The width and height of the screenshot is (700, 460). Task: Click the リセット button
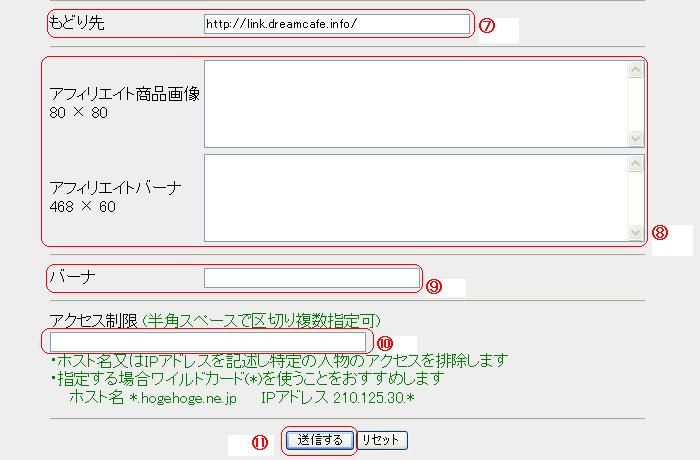coord(382,440)
